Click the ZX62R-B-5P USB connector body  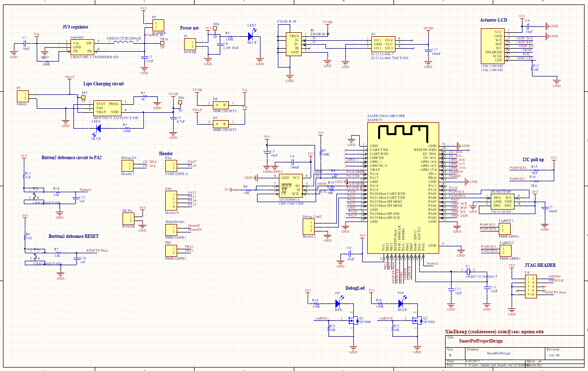[294, 44]
